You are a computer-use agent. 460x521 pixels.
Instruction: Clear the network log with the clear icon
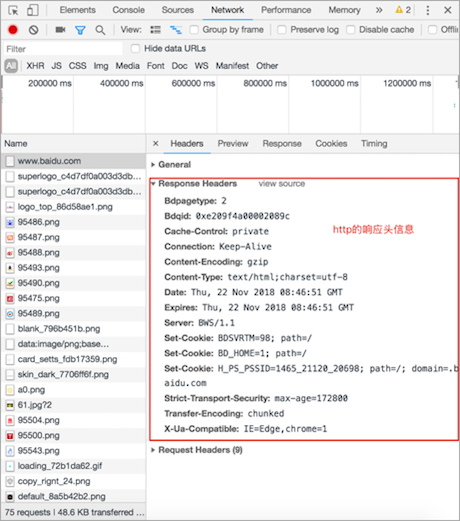pos(33,30)
